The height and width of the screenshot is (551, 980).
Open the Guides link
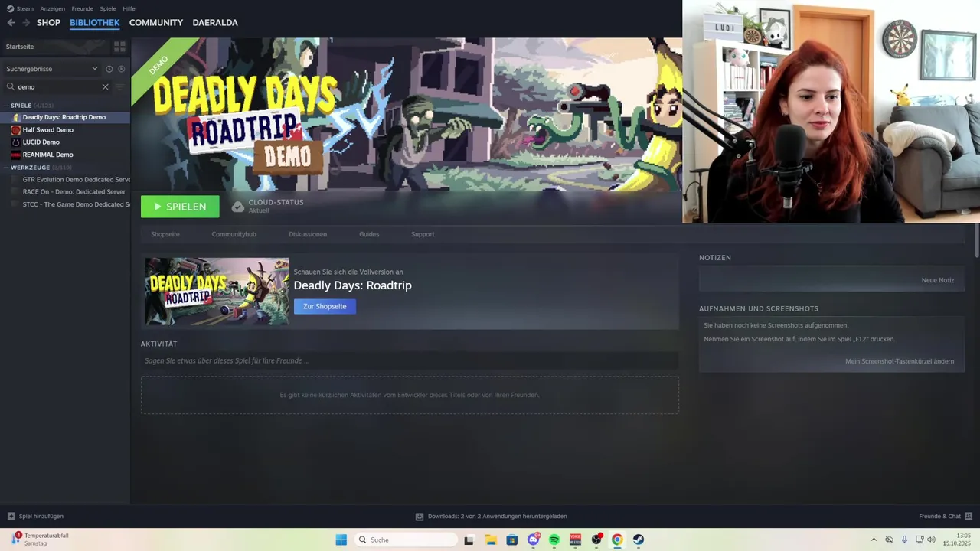click(369, 234)
